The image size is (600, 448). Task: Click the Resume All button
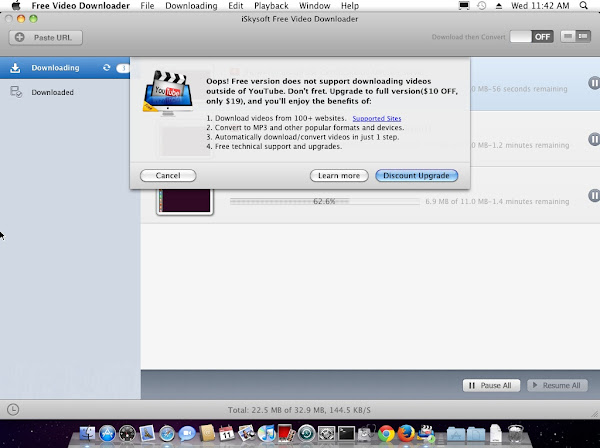557,385
